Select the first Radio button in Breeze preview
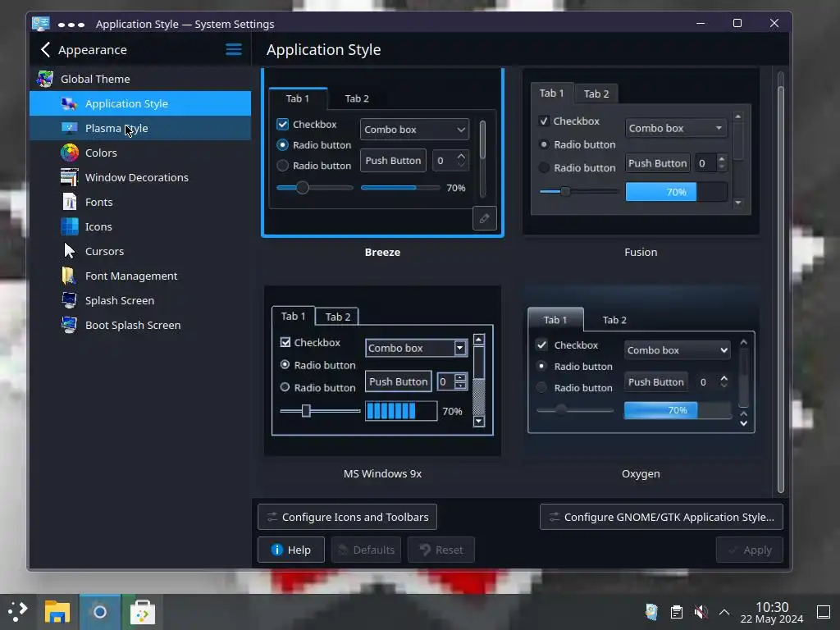 [x=282, y=145]
